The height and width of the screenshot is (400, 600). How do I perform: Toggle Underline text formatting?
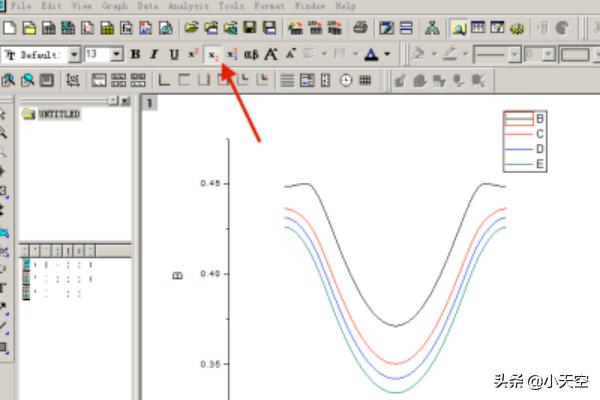point(174,54)
